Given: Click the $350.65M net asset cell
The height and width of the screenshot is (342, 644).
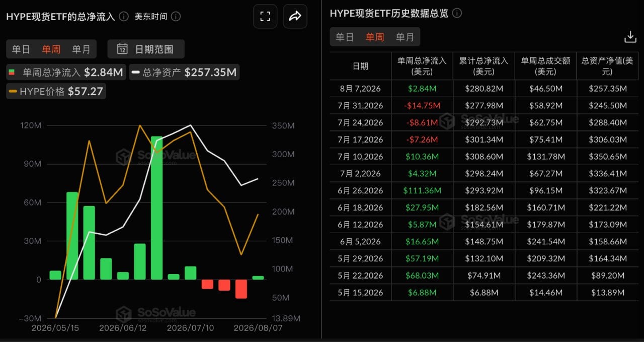Looking at the screenshot, I should (x=607, y=157).
